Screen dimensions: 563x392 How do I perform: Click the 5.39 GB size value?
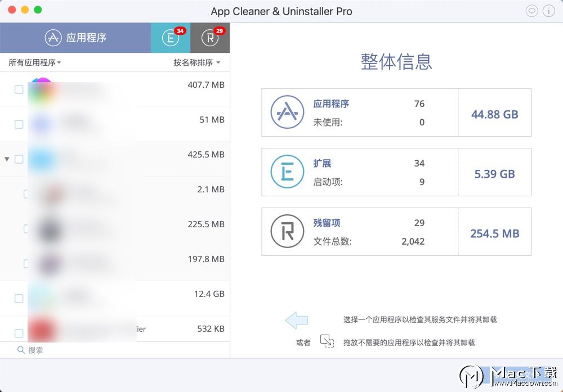(495, 174)
